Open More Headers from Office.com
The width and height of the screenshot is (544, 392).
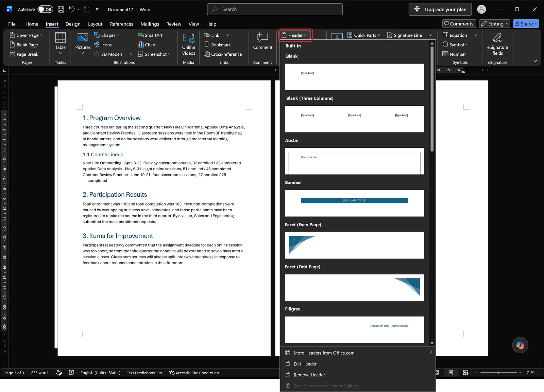358,353
